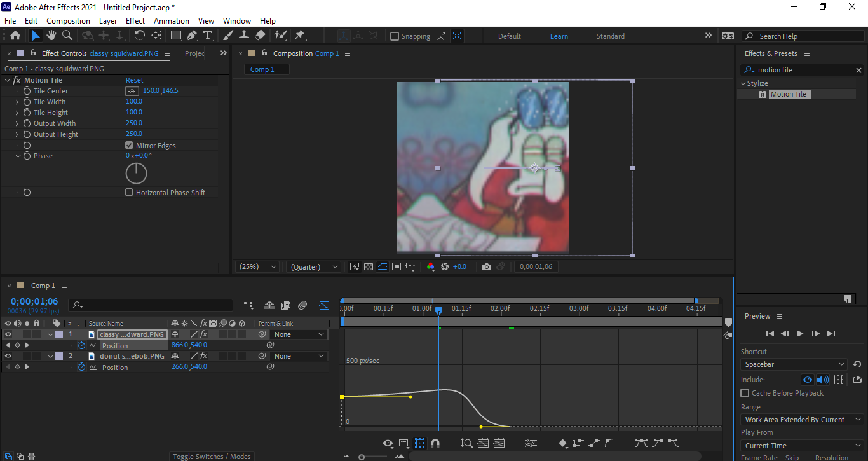Check Cache Before Playback
The height and width of the screenshot is (461, 868).
tap(745, 393)
